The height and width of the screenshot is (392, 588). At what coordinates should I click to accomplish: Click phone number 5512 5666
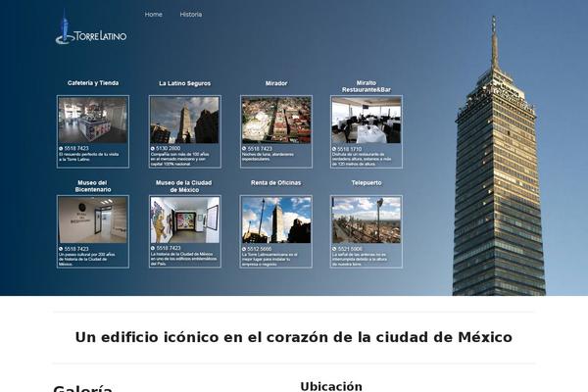(260, 249)
